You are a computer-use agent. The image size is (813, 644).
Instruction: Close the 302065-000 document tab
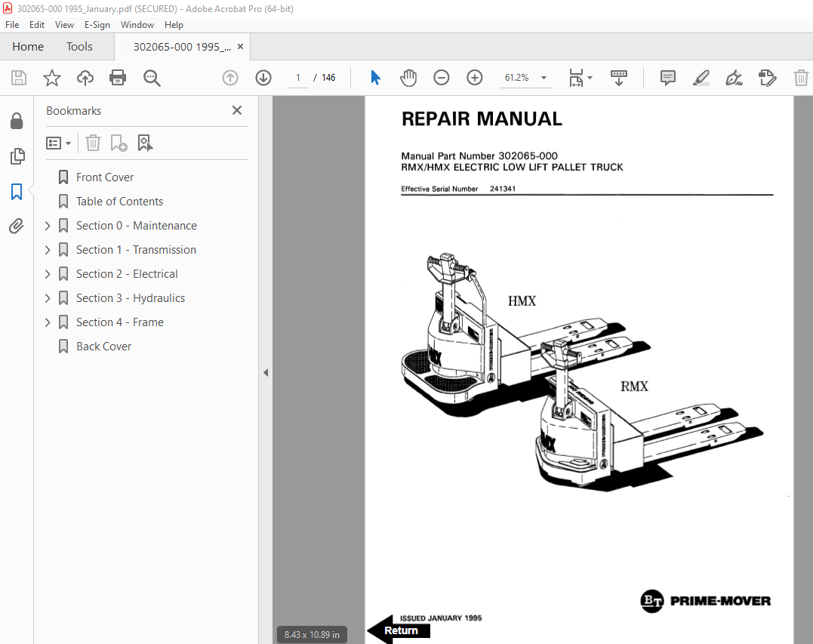tap(240, 46)
